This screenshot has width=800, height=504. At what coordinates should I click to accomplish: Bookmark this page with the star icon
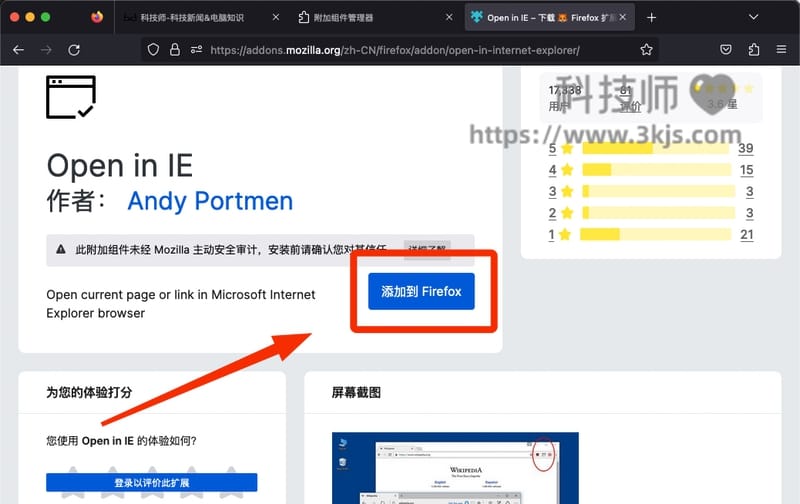tap(646, 49)
